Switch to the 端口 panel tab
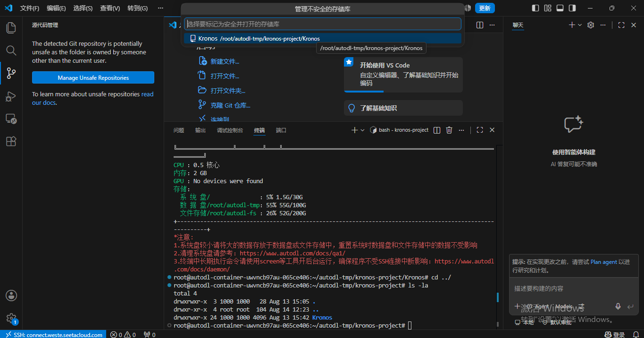Screen dimensions: 644x338 [x=281, y=130]
